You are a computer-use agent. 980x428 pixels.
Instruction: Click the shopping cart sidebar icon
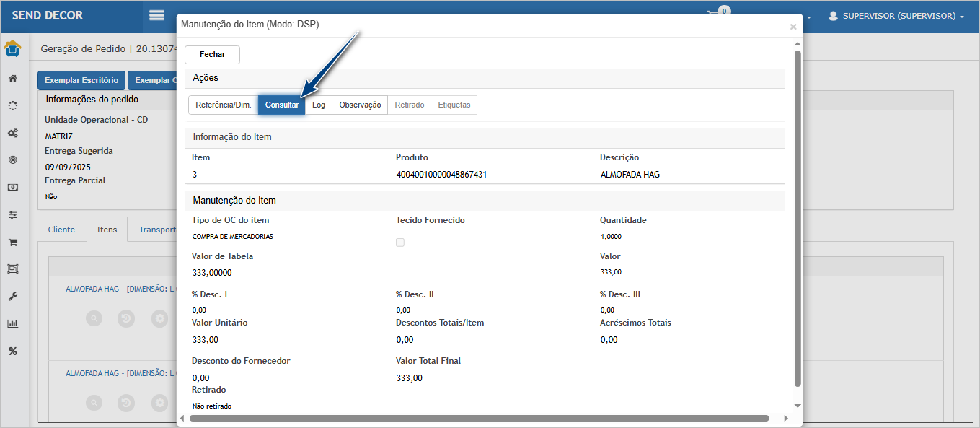tap(12, 242)
